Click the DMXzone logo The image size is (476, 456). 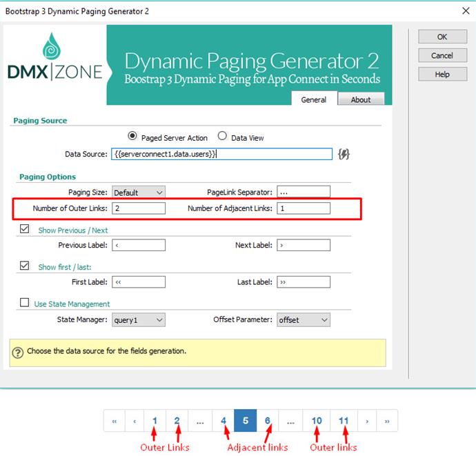(x=54, y=57)
